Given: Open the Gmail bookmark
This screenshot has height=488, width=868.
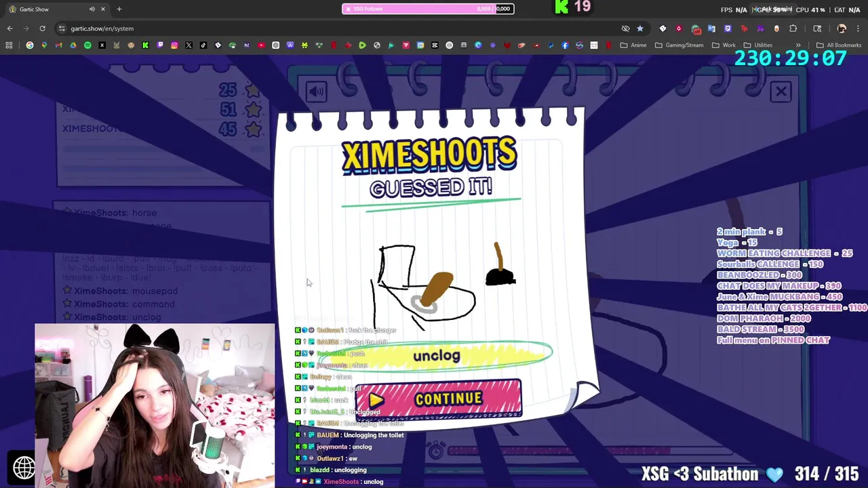Looking at the screenshot, I should click(x=58, y=45).
